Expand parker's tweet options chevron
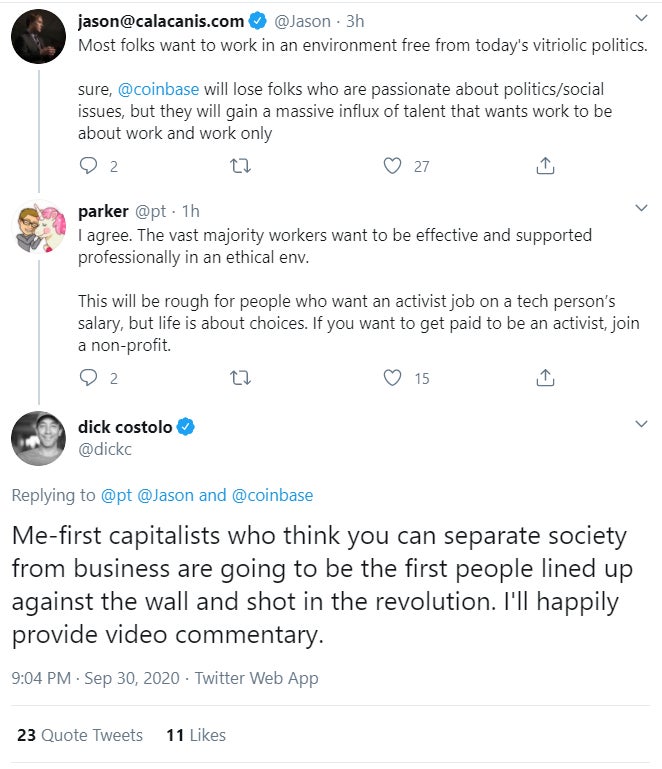Image resolution: width=662 pixels, height=769 pixels. point(641,210)
